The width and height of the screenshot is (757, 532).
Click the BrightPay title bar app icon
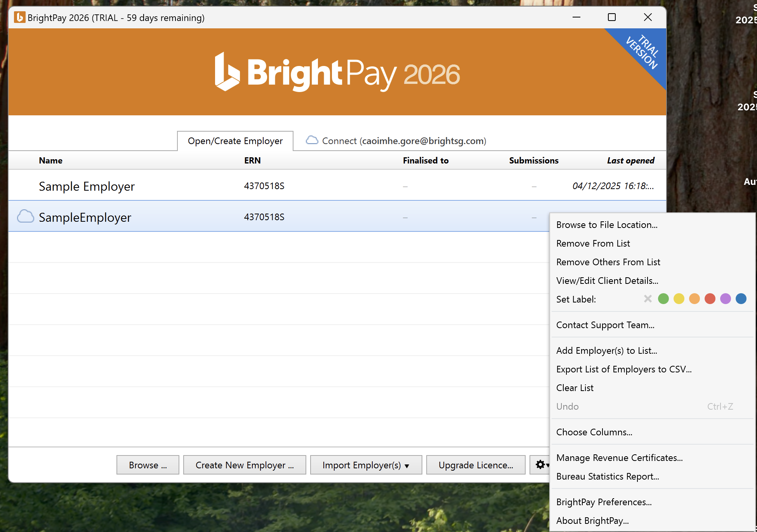coord(19,17)
